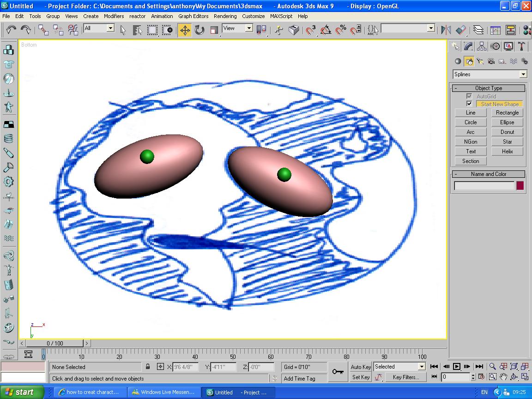
Task: Click the Helix spline button
Action: click(x=507, y=151)
